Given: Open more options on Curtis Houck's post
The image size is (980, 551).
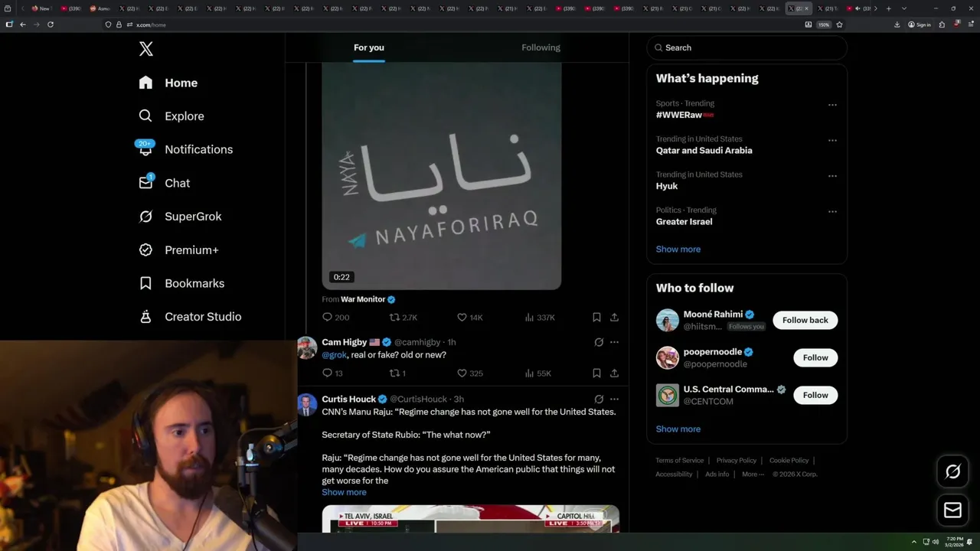Looking at the screenshot, I should (x=614, y=399).
